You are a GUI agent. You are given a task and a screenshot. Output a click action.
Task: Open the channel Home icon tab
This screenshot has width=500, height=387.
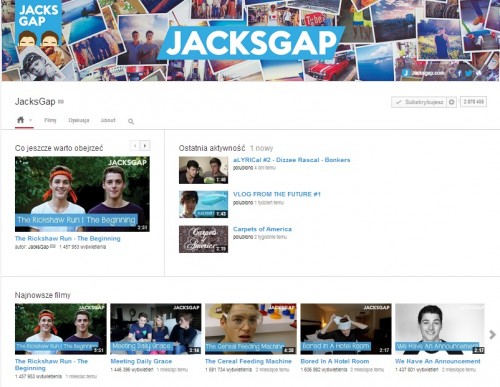point(20,120)
